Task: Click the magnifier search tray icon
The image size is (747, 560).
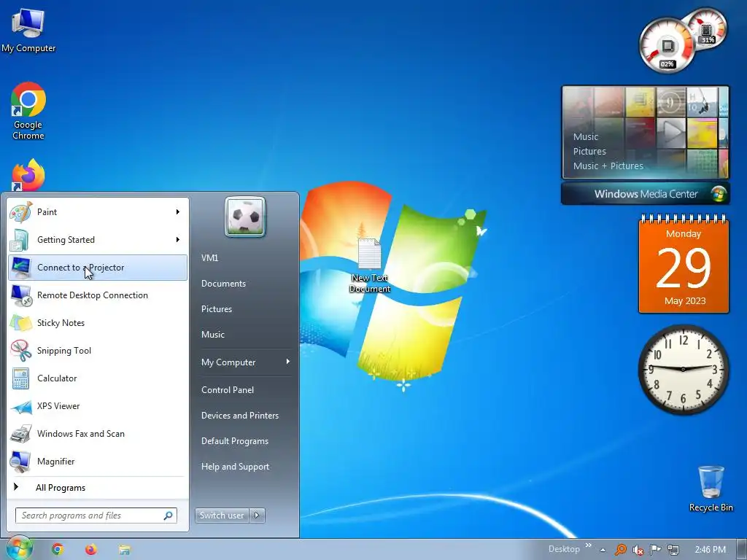Action: [x=620, y=550]
